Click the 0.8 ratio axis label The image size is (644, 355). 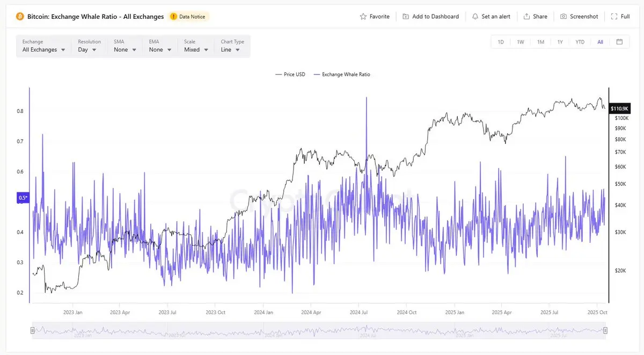tap(20, 111)
